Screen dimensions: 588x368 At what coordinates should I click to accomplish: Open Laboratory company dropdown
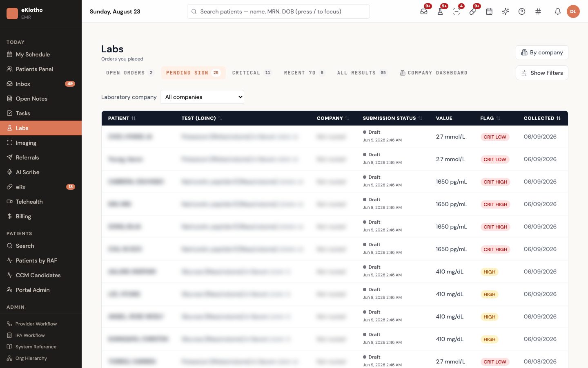coord(202,97)
